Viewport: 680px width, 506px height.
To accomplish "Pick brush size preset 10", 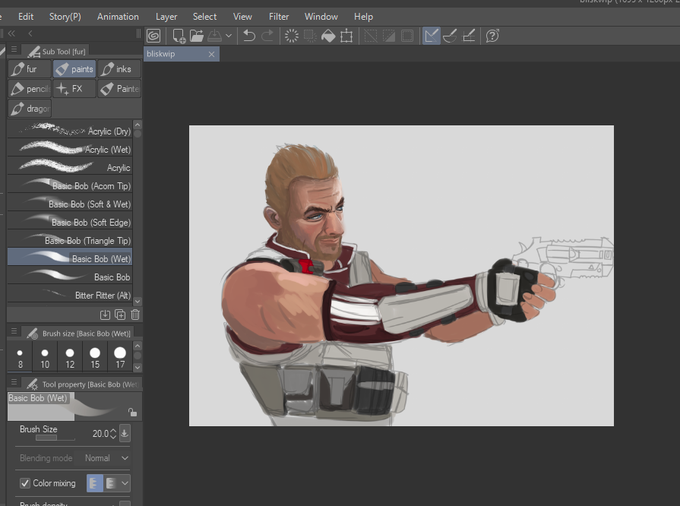I will (x=45, y=357).
